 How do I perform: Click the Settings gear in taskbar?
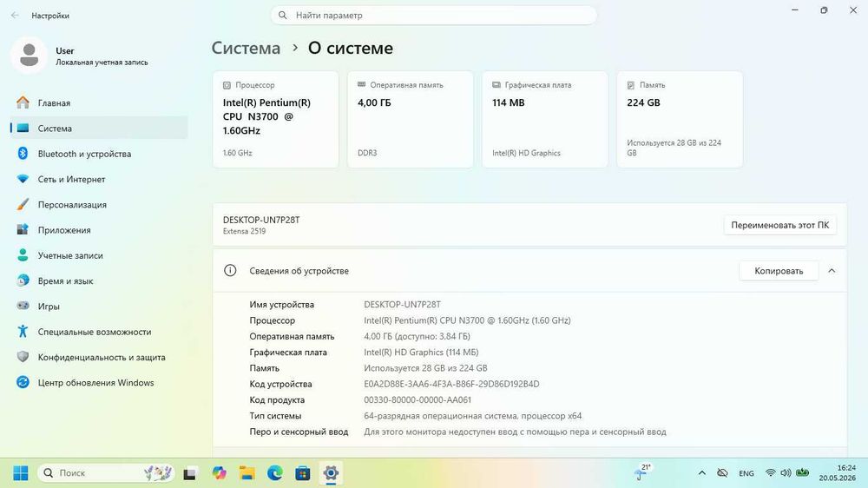pyautogui.click(x=331, y=473)
